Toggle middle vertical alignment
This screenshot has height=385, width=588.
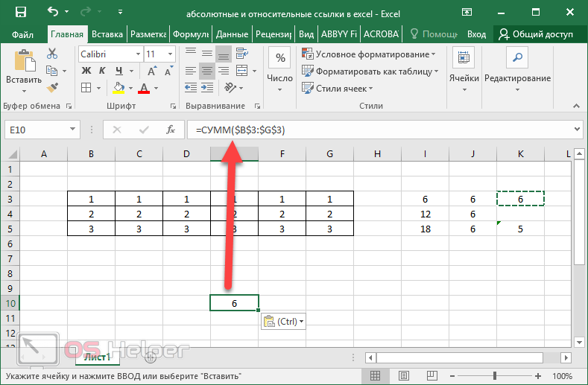click(x=207, y=54)
